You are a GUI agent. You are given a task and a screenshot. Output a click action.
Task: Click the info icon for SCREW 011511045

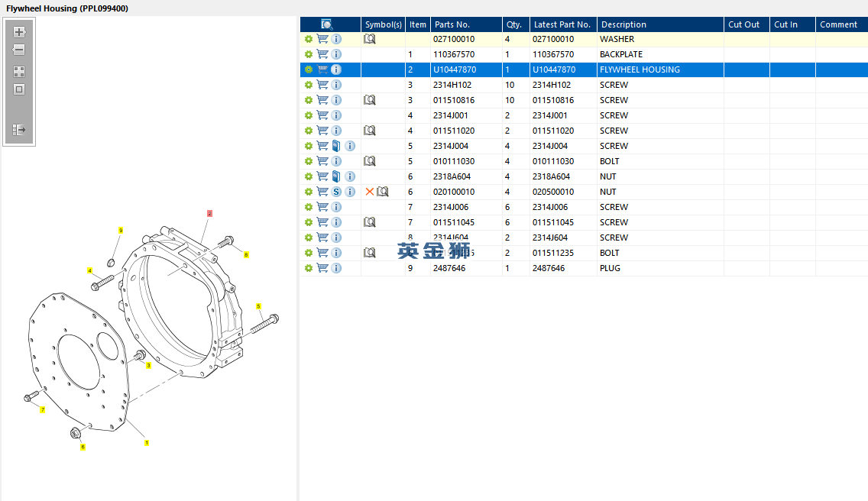click(336, 222)
